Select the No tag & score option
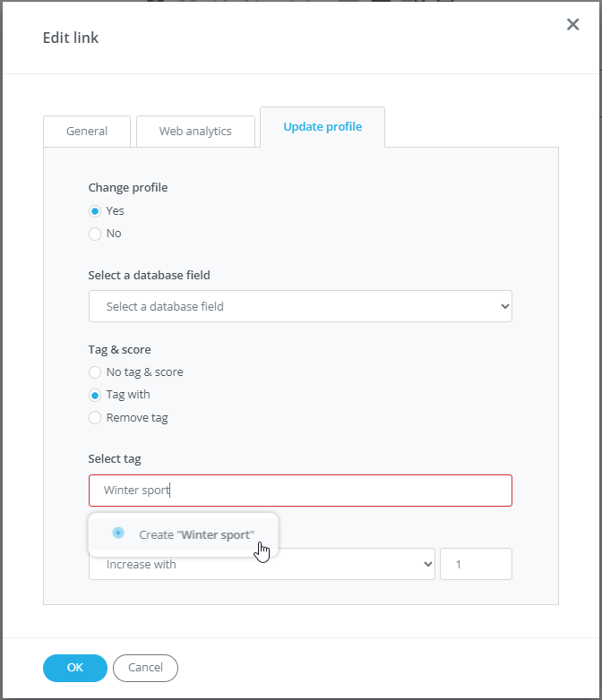602x700 pixels. coord(95,371)
